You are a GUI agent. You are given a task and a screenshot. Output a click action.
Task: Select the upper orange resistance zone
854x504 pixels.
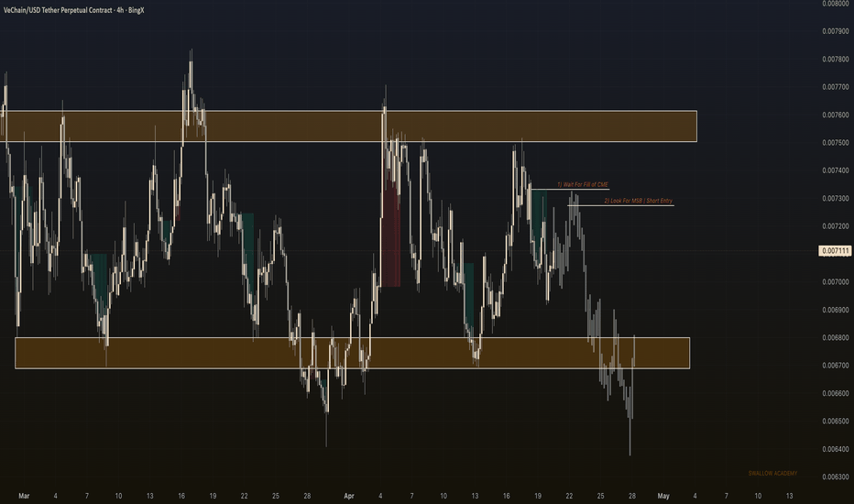click(x=348, y=126)
